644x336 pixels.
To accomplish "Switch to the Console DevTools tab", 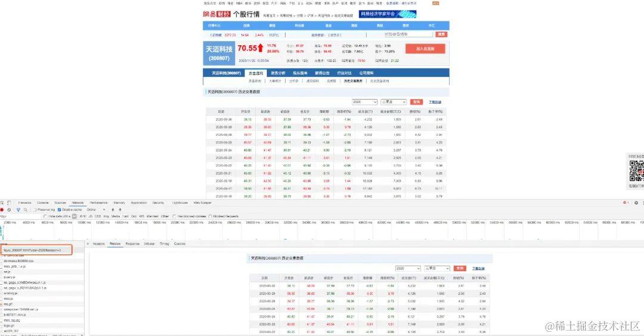I will [x=43, y=203].
